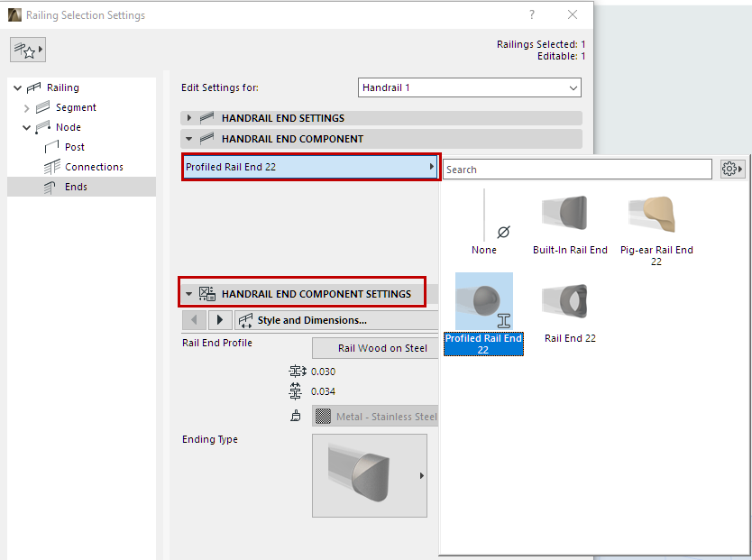
Task: Click the surface paint bucket icon
Action: pos(296,416)
